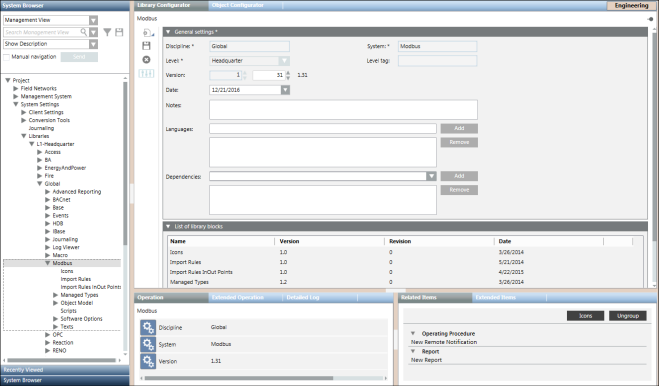This screenshot has width=659, height=386.
Task: Click the search magnifier icon in Management View search
Action: pyautogui.click(x=84, y=32)
